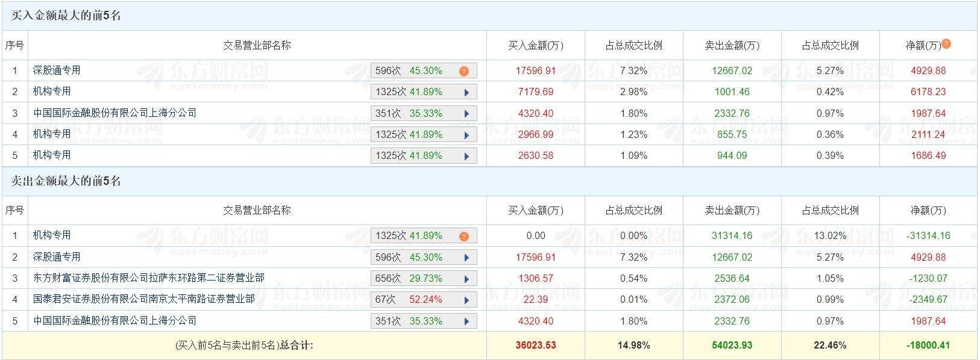Click the 买入金额最大的前5名 section header
This screenshot has width=980, height=360.
pos(66,16)
